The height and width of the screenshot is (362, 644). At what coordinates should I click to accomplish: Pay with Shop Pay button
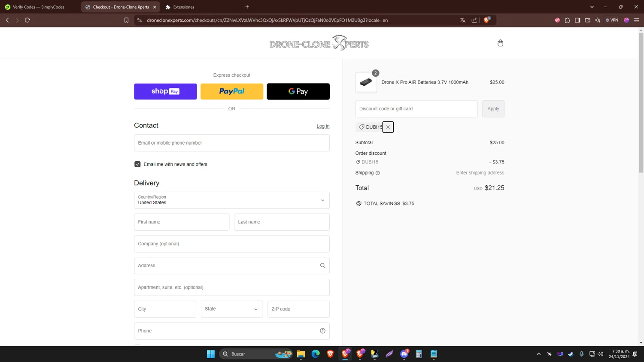click(165, 91)
